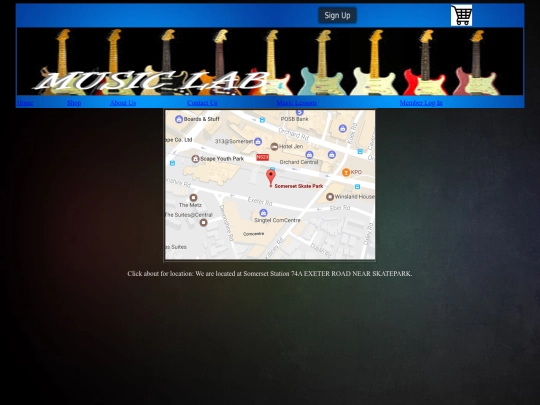Click The Metz map marker
The image size is (540, 405).
point(193,198)
